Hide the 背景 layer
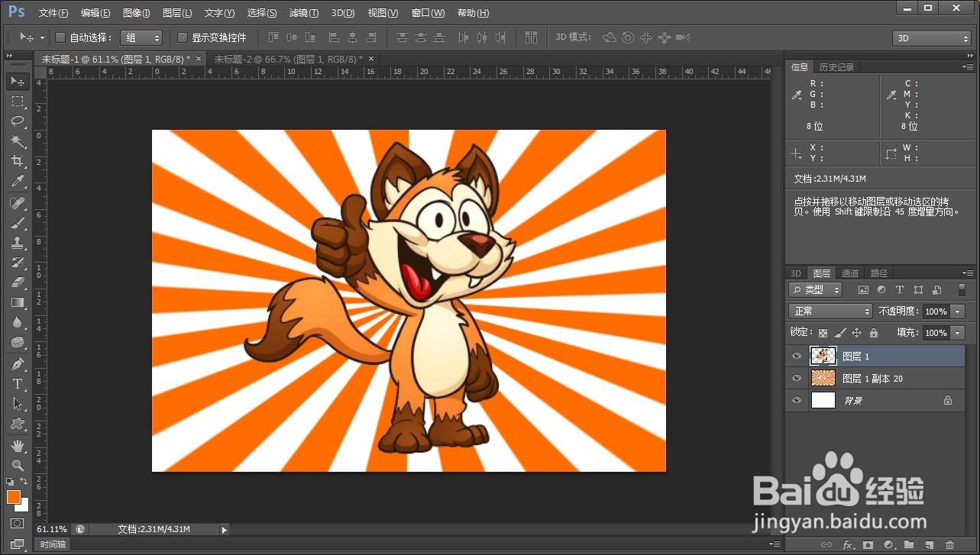980x555 pixels. pyautogui.click(x=797, y=400)
